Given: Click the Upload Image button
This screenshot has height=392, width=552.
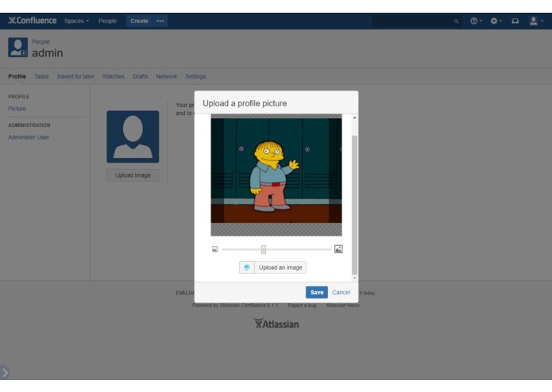Looking at the screenshot, I should pyautogui.click(x=133, y=175).
